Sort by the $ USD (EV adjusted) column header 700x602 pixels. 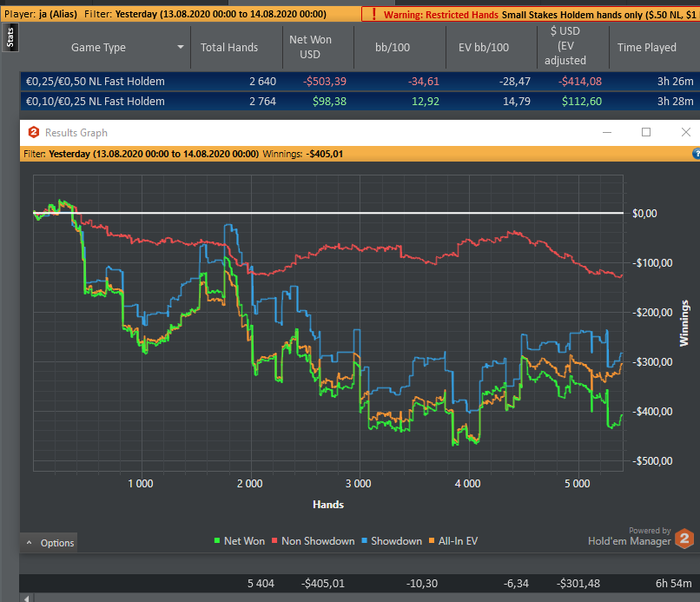point(565,46)
